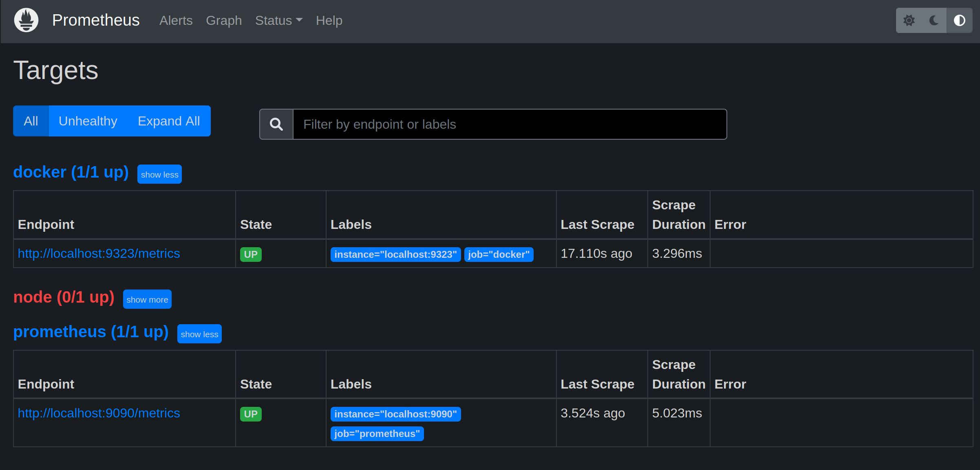This screenshot has height=470, width=980.
Task: Click the docker (1/1 up) heading
Action: [x=71, y=172]
